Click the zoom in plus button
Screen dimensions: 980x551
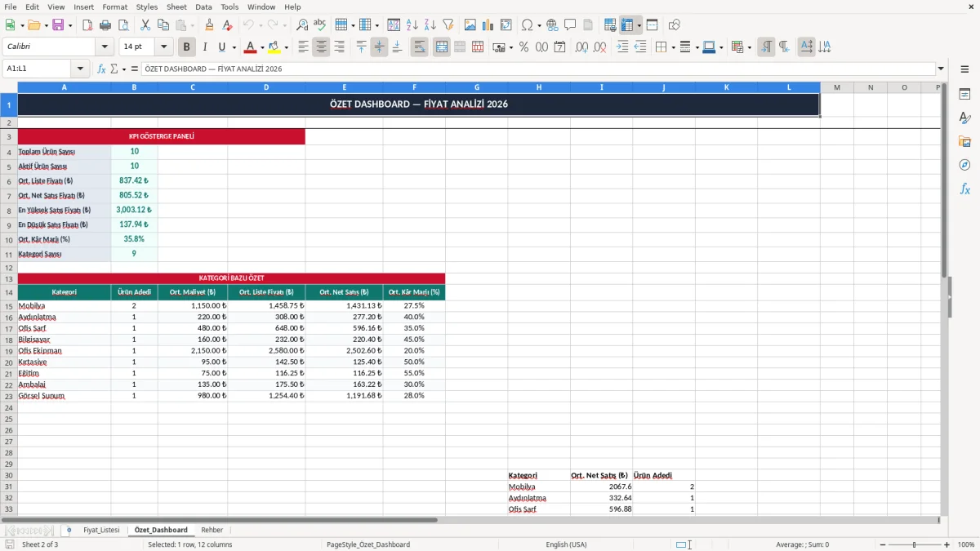coord(947,544)
